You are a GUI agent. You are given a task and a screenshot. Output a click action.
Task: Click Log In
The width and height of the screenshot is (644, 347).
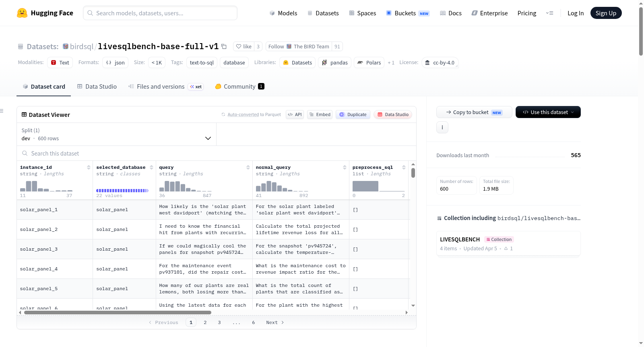(576, 13)
